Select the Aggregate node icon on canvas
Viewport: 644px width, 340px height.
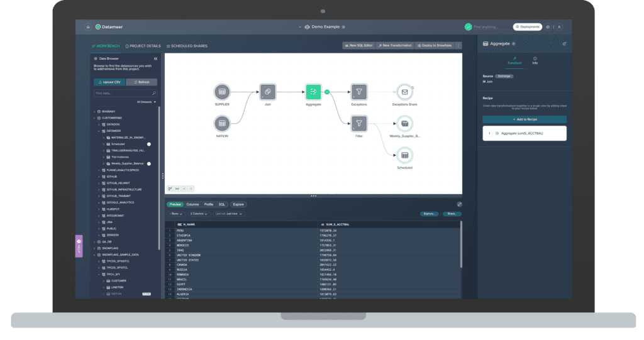313,92
